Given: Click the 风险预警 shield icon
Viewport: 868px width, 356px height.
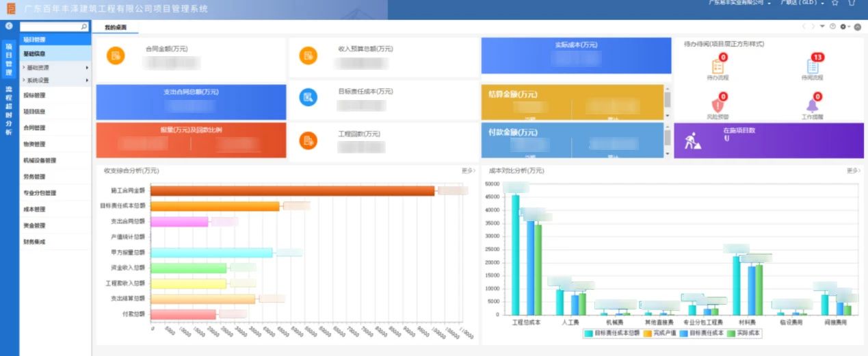Looking at the screenshot, I should pyautogui.click(x=718, y=105).
